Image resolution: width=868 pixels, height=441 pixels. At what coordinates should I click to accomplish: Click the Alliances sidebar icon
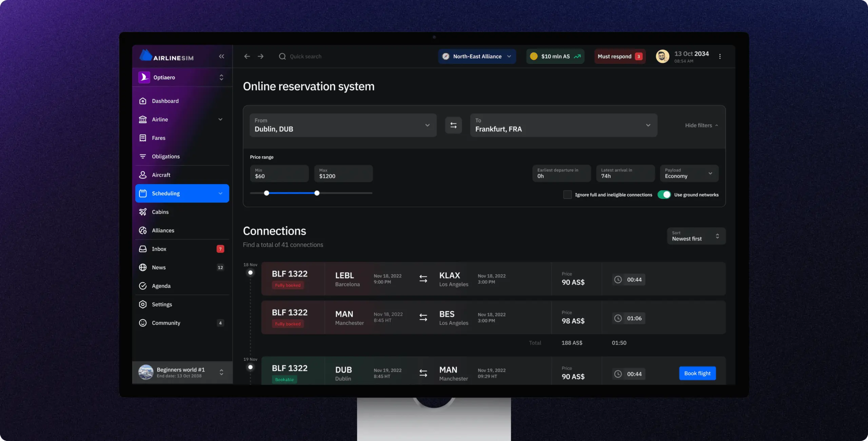(143, 230)
